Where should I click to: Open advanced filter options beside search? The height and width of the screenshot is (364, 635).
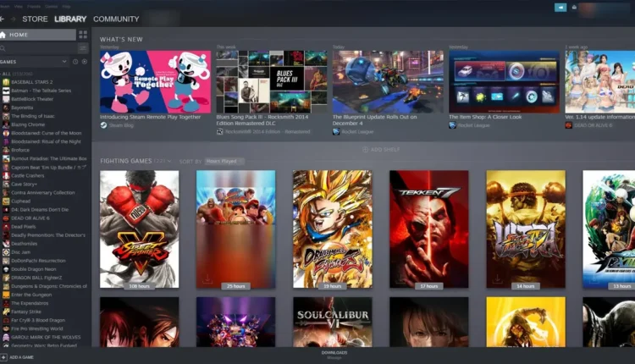tap(83, 48)
